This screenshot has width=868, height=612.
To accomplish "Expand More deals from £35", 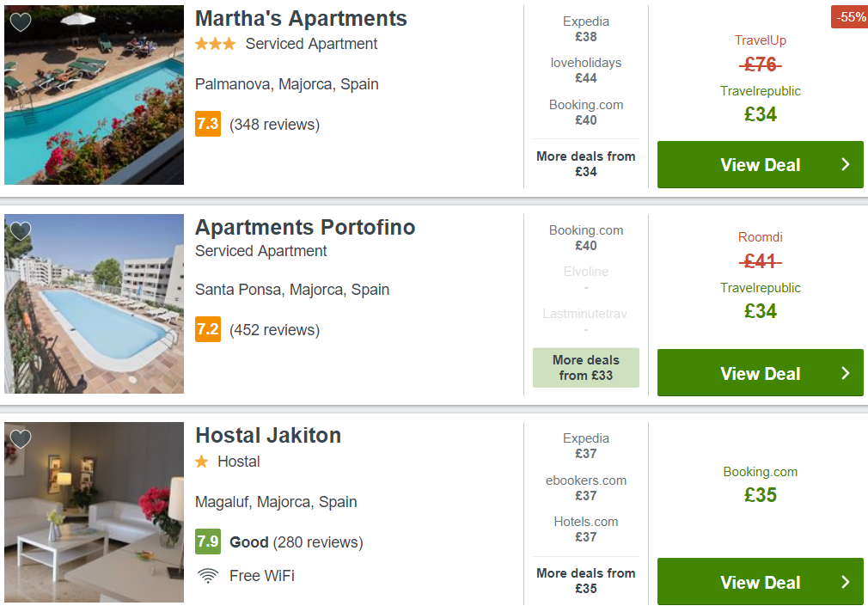I will coord(585,580).
